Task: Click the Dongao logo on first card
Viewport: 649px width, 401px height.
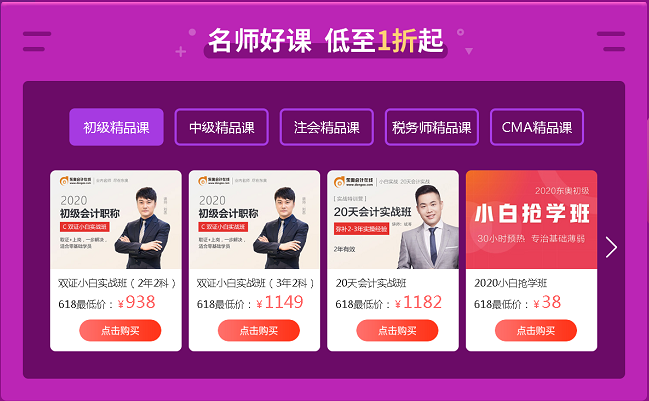Action: pos(76,180)
